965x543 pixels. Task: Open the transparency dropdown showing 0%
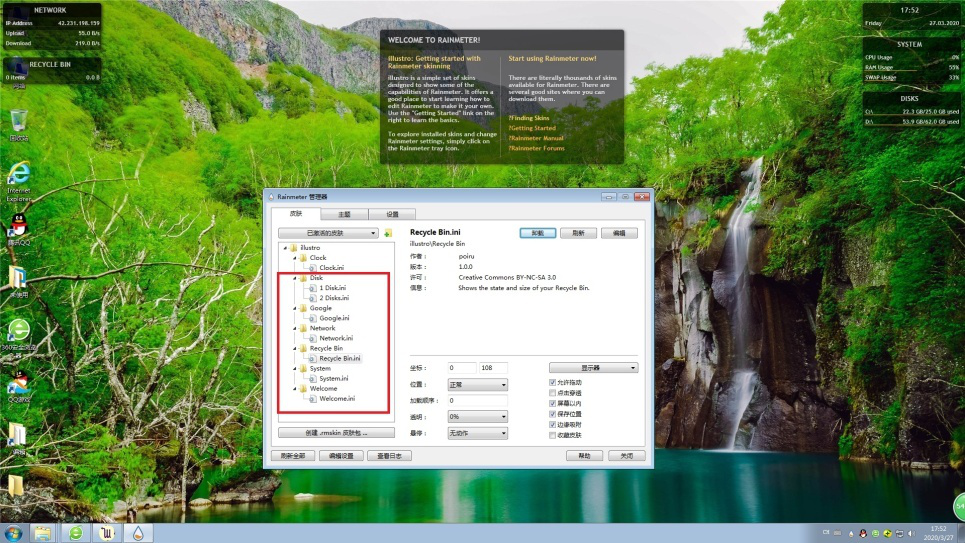(x=478, y=417)
